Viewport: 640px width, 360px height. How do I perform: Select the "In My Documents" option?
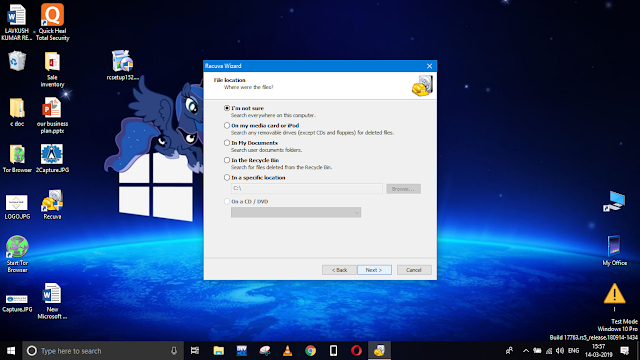pyautogui.click(x=227, y=143)
